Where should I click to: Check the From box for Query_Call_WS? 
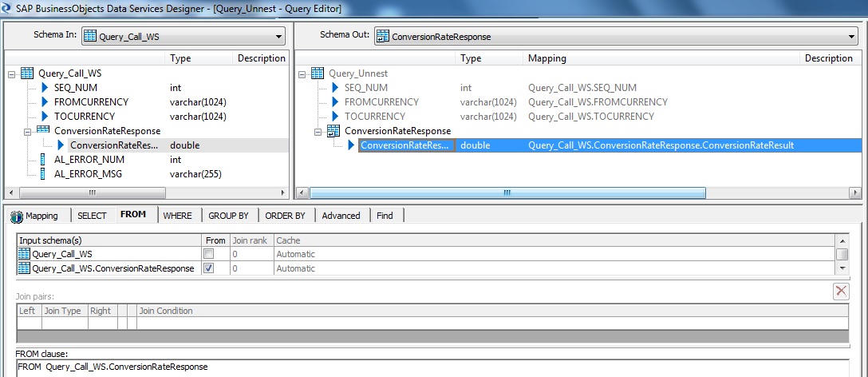coord(209,254)
